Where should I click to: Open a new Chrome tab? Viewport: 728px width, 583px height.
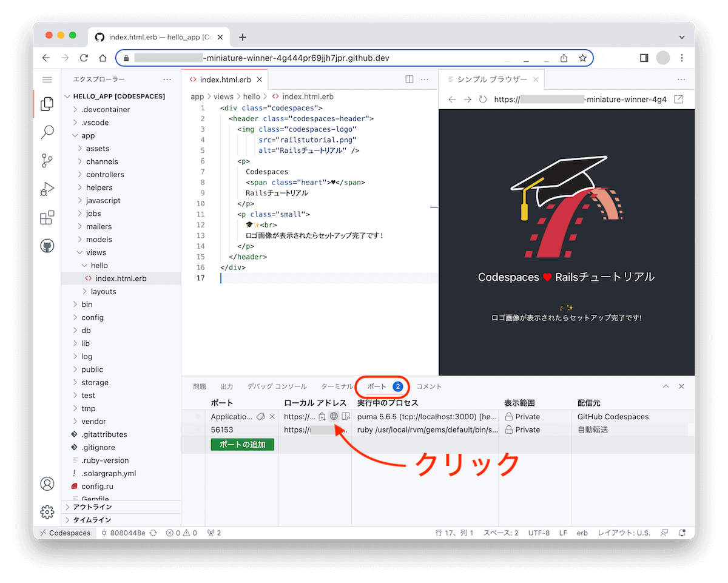tap(243, 37)
